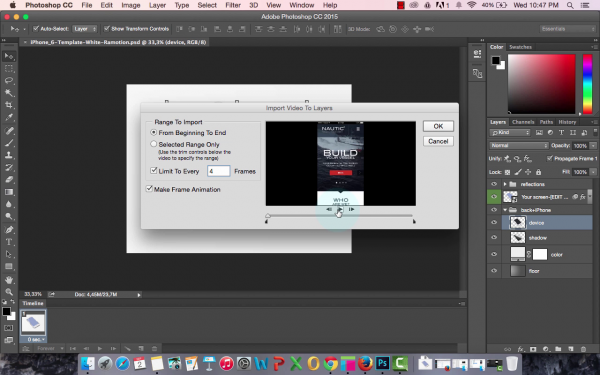Select Selected Range Only radio button

[x=153, y=144]
